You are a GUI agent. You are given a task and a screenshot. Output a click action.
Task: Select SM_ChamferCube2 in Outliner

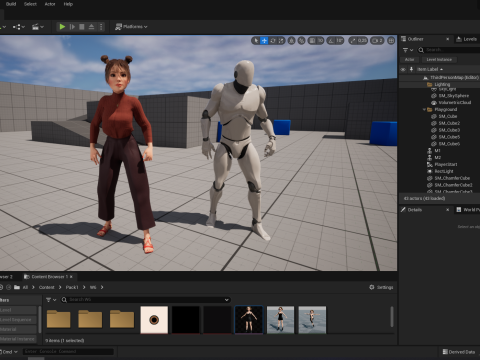point(453,185)
